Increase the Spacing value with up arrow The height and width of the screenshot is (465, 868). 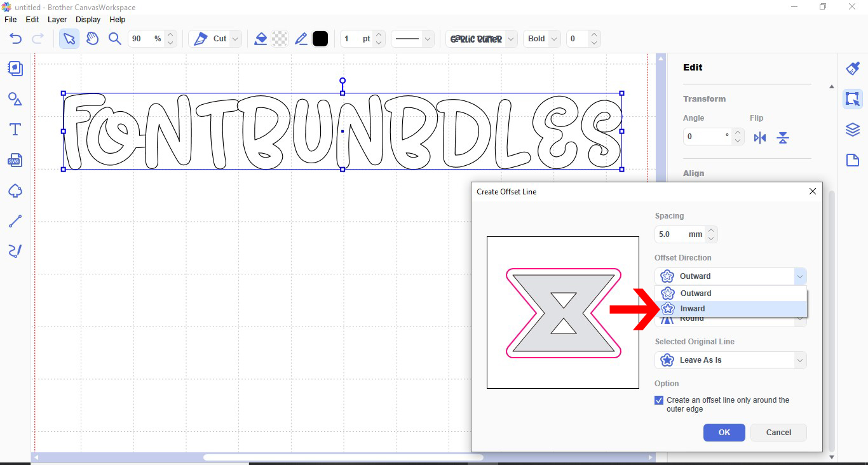712,231
